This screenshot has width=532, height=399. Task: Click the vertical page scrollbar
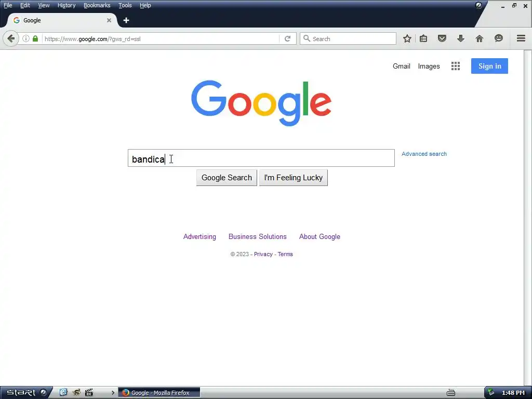click(x=528, y=217)
